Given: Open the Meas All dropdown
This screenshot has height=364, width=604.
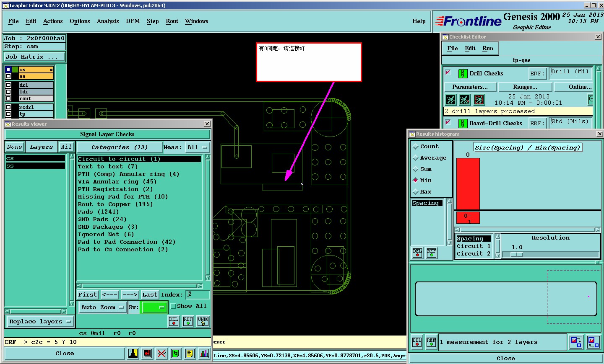Looking at the screenshot, I should tap(198, 147).
